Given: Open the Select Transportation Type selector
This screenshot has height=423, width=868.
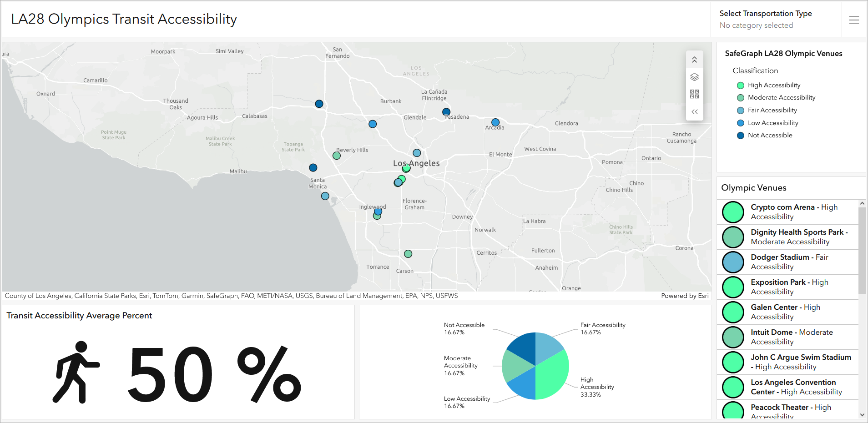Looking at the screenshot, I should [x=776, y=20].
